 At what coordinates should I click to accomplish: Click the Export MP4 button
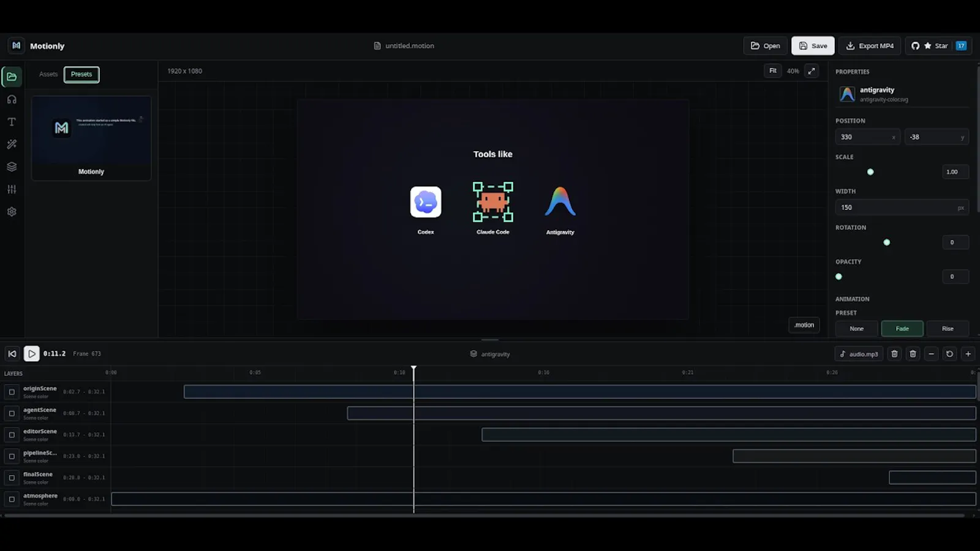coord(870,46)
